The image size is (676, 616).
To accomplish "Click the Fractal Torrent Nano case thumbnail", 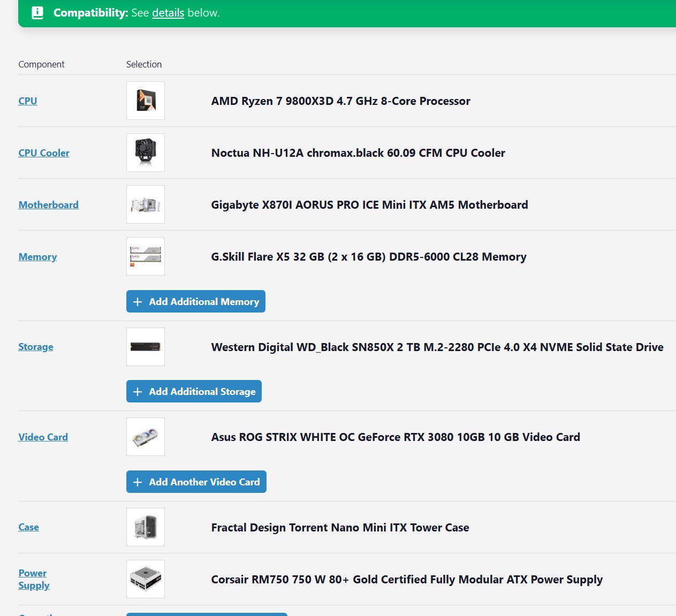I will pyautogui.click(x=146, y=527).
